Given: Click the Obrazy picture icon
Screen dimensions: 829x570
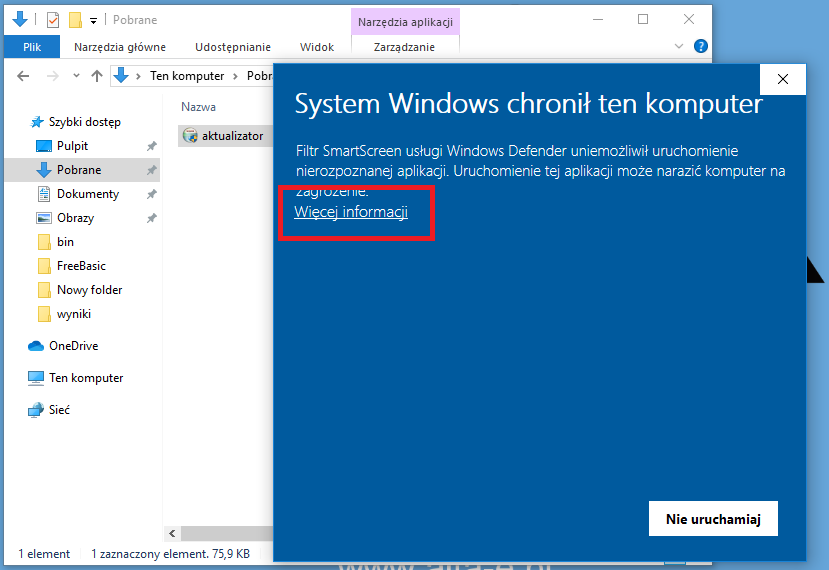Looking at the screenshot, I should [43, 218].
